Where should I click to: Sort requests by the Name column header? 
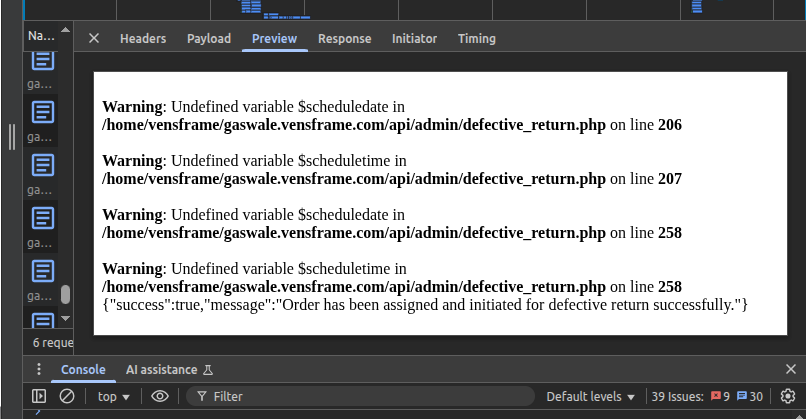42,36
